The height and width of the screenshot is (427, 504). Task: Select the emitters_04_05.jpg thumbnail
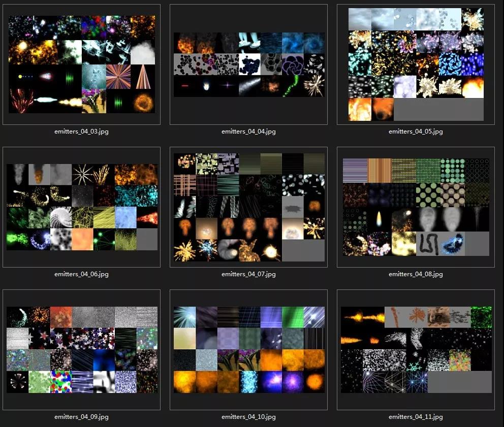416,64
